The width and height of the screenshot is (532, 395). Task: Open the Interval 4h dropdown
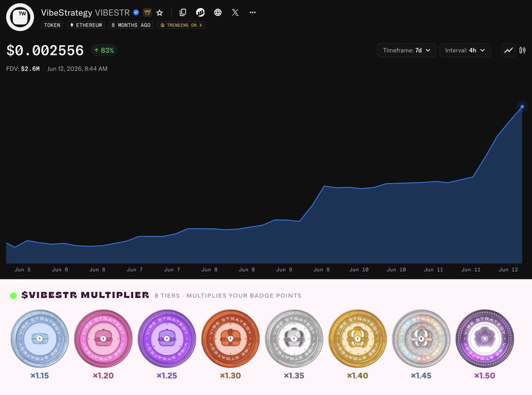pyautogui.click(x=465, y=50)
